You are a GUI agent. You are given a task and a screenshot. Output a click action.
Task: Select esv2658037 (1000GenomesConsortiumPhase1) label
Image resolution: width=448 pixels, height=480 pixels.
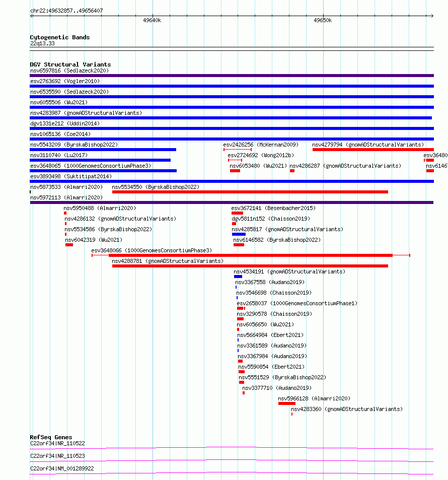(297, 303)
